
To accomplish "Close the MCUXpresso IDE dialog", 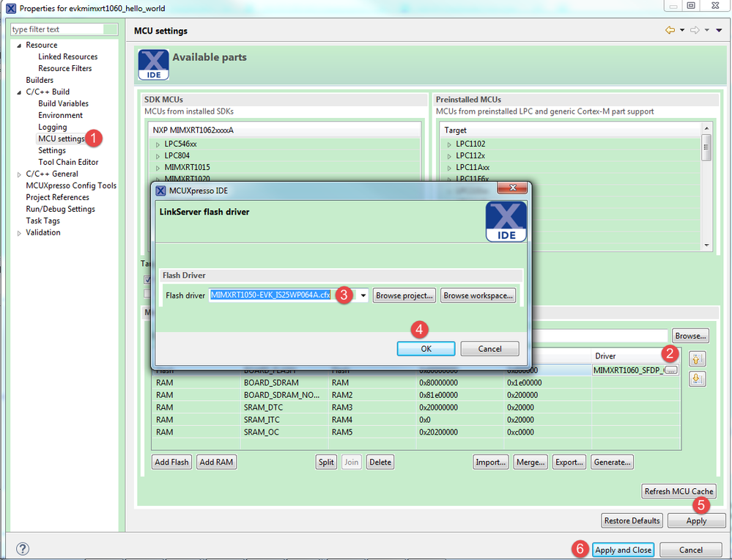I will tap(512, 188).
